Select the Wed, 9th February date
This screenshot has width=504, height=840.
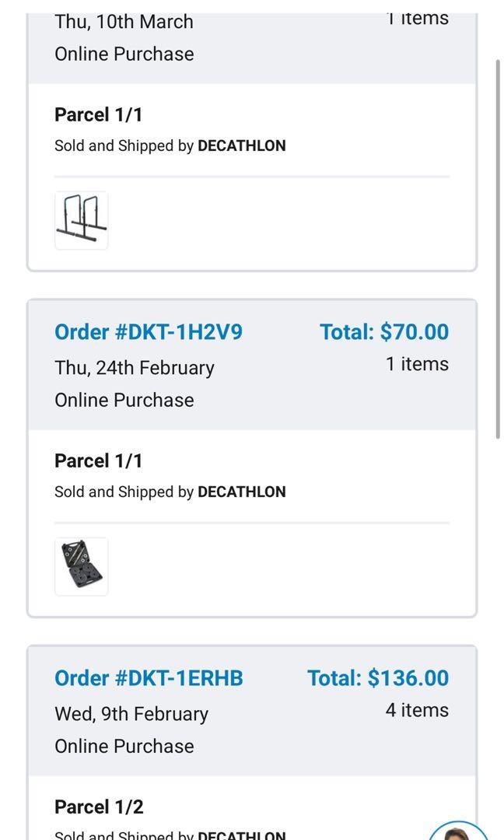point(131,714)
